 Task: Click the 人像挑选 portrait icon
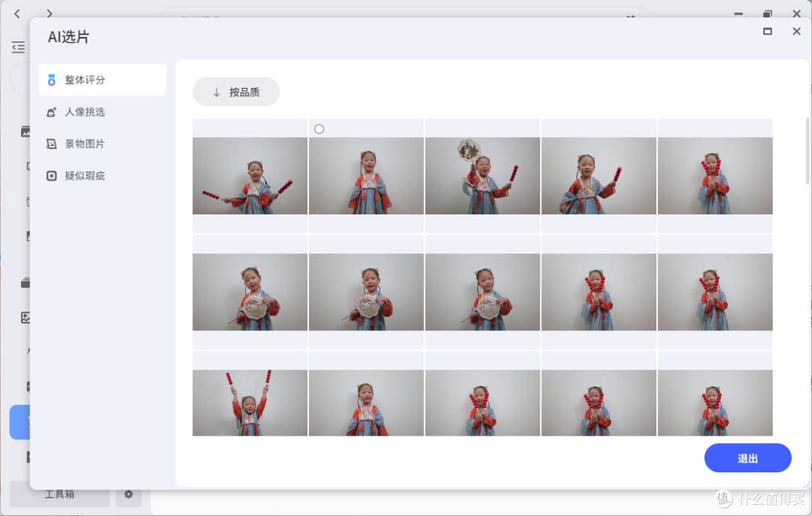51,112
